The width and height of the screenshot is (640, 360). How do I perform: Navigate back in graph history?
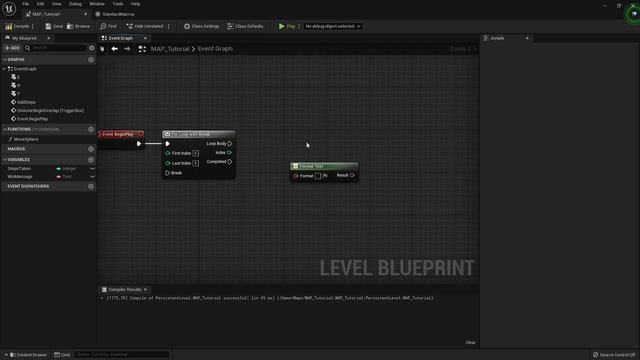pyautogui.click(x=115, y=49)
